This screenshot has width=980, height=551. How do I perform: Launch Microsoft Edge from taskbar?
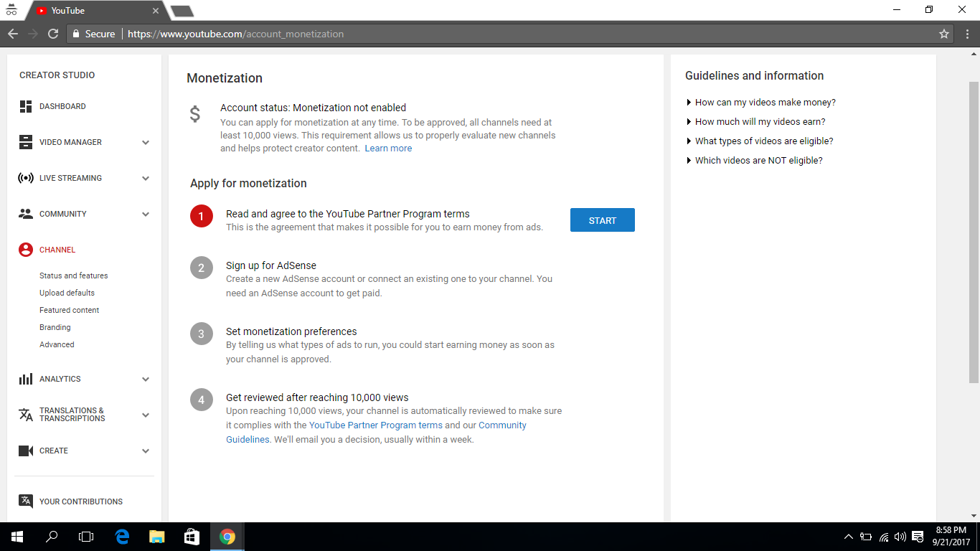click(x=122, y=537)
